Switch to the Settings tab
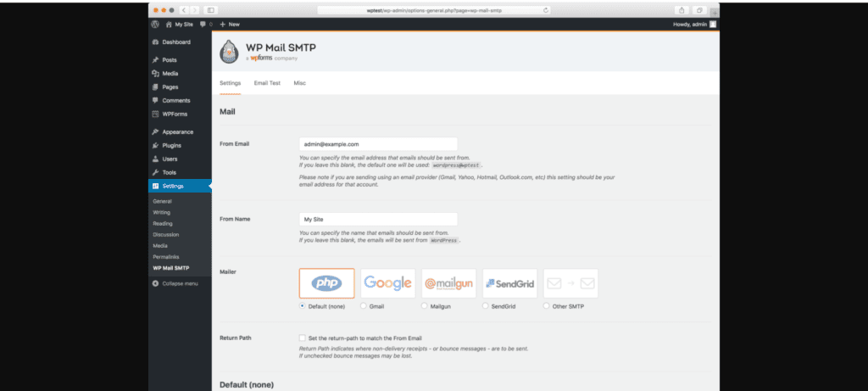This screenshot has width=868, height=391. pyautogui.click(x=231, y=83)
